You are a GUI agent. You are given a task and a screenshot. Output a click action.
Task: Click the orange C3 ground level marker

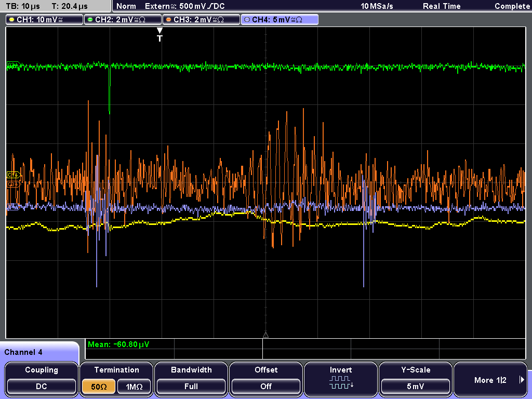click(14, 184)
